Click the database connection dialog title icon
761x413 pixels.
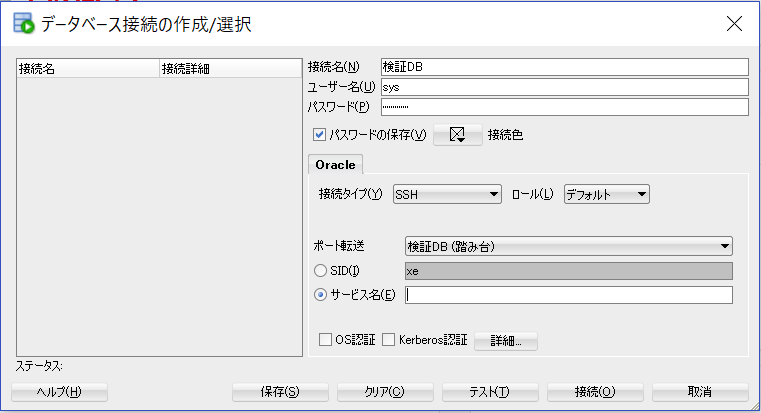(24, 24)
